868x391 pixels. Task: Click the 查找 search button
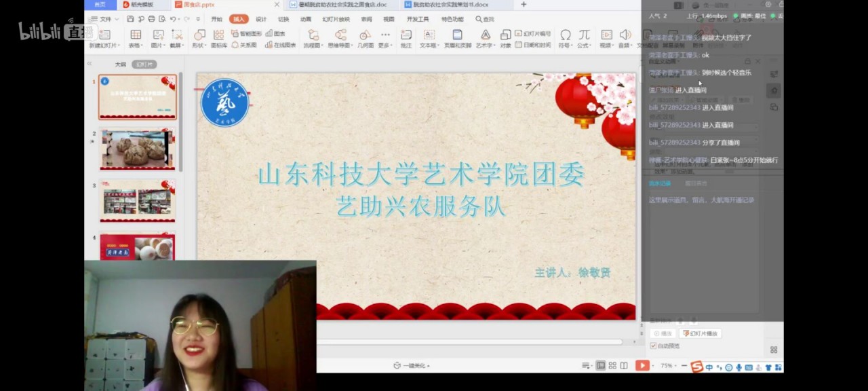click(x=485, y=19)
